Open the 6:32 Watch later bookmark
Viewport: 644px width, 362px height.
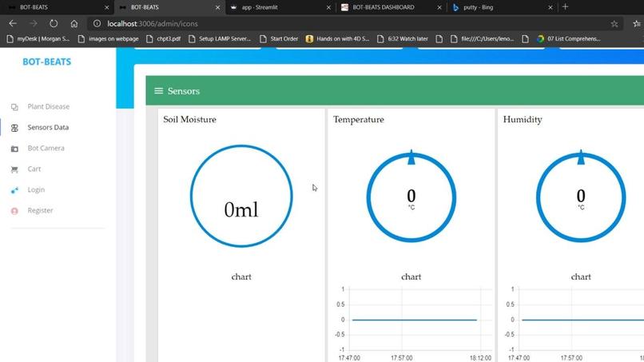click(x=403, y=38)
